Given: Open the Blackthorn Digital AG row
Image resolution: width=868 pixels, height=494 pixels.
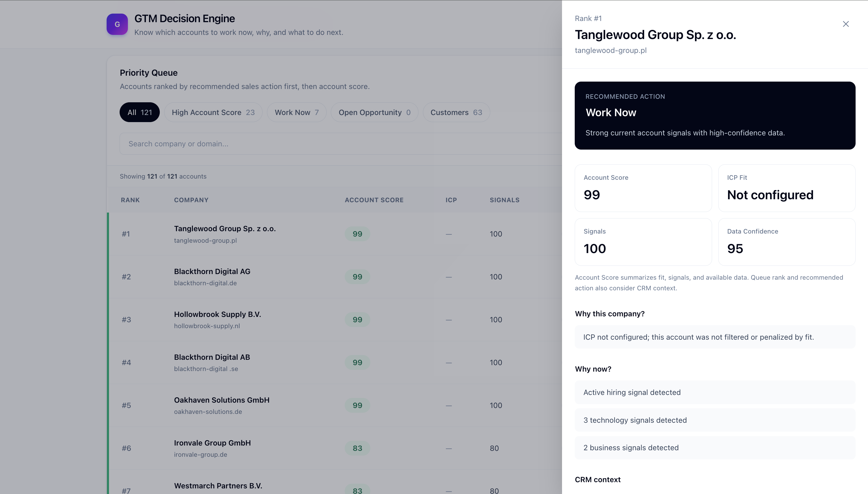Looking at the screenshot, I should [335, 276].
